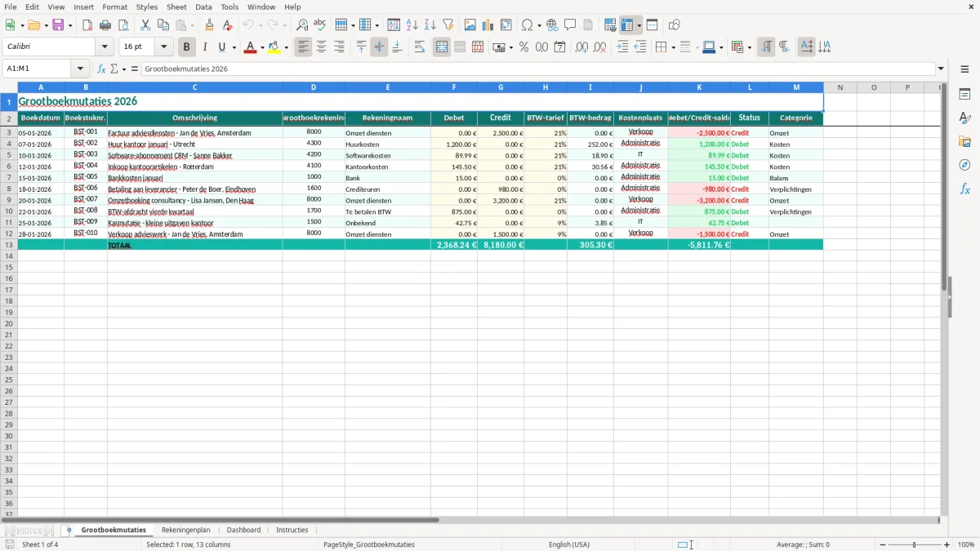Toggle Wrap Text

[420, 47]
